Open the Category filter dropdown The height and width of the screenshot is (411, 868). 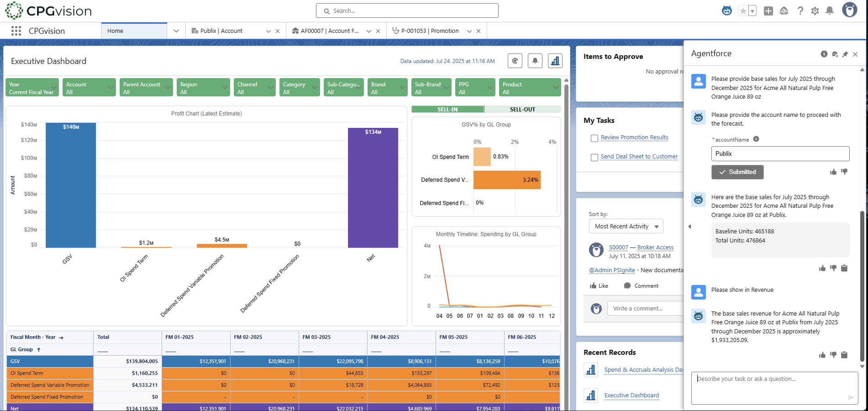pos(300,88)
